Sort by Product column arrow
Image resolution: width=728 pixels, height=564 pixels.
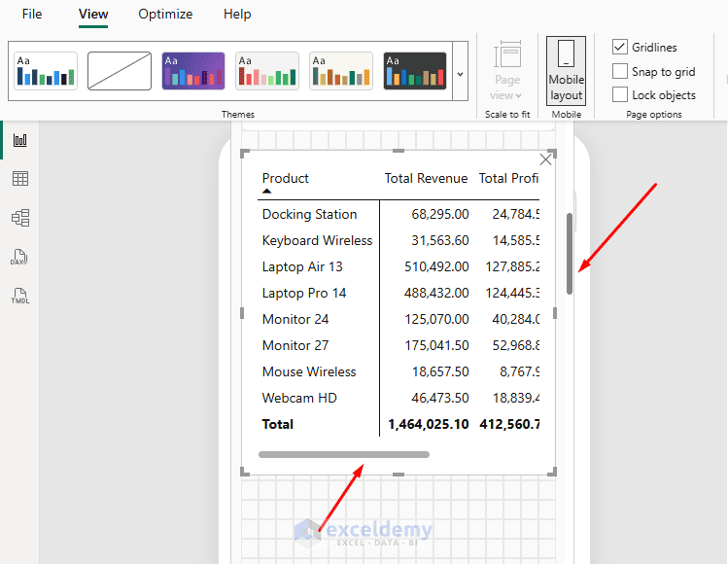coord(266,191)
